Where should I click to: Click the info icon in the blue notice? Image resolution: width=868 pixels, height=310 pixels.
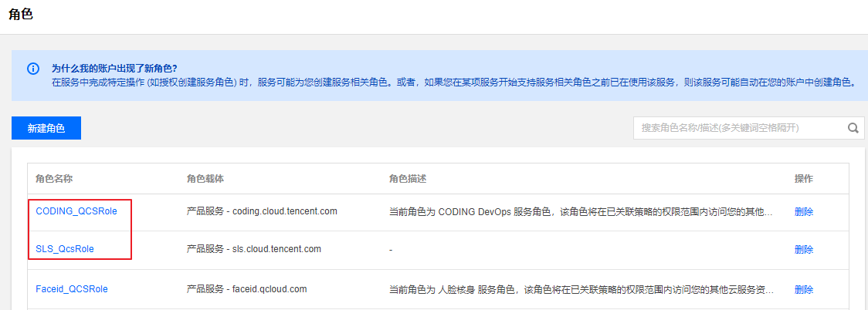(x=33, y=69)
